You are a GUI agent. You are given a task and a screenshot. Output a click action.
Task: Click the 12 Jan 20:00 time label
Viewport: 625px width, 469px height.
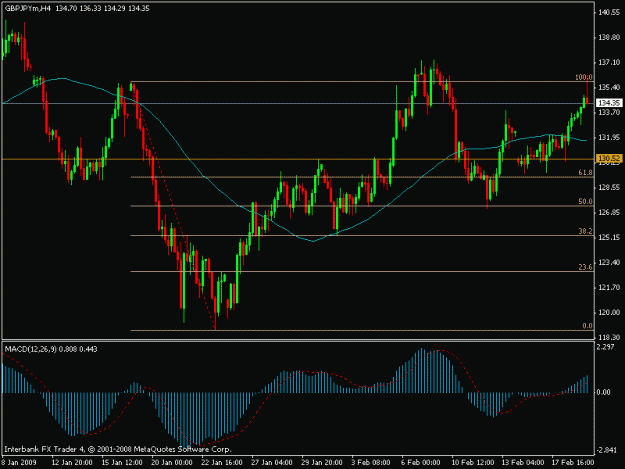(x=72, y=463)
